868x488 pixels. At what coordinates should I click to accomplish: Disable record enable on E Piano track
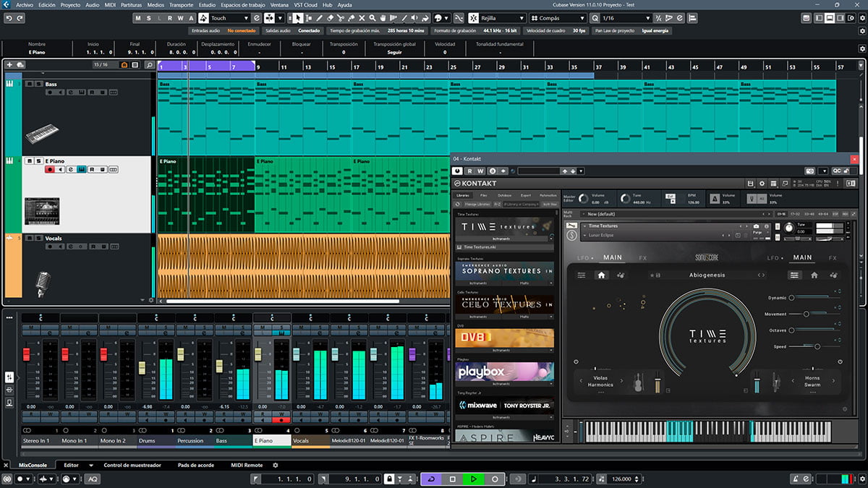tap(50, 169)
